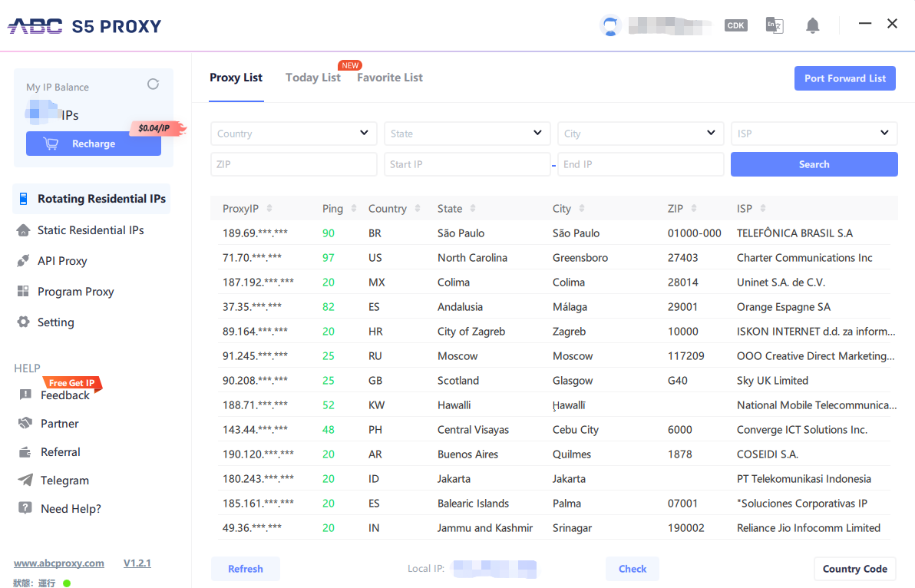
Task: Open the notifications bell
Action: [812, 25]
